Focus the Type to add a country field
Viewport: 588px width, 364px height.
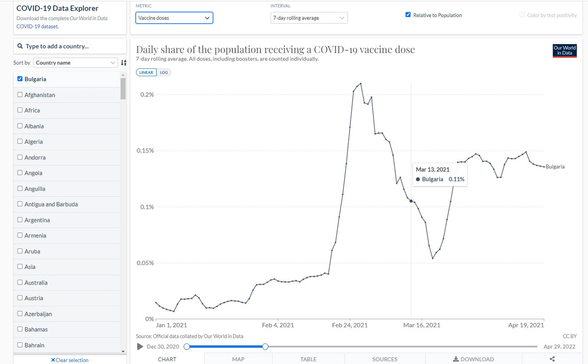(70, 46)
